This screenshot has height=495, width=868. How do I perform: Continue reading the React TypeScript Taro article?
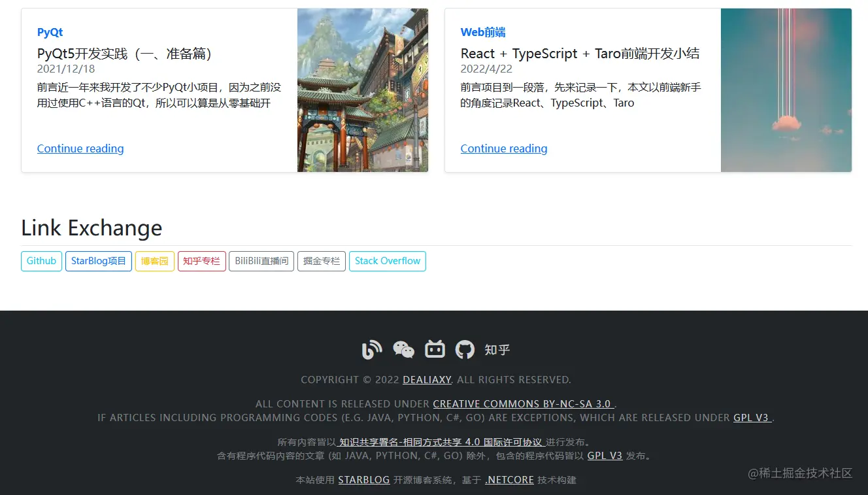[x=504, y=148]
